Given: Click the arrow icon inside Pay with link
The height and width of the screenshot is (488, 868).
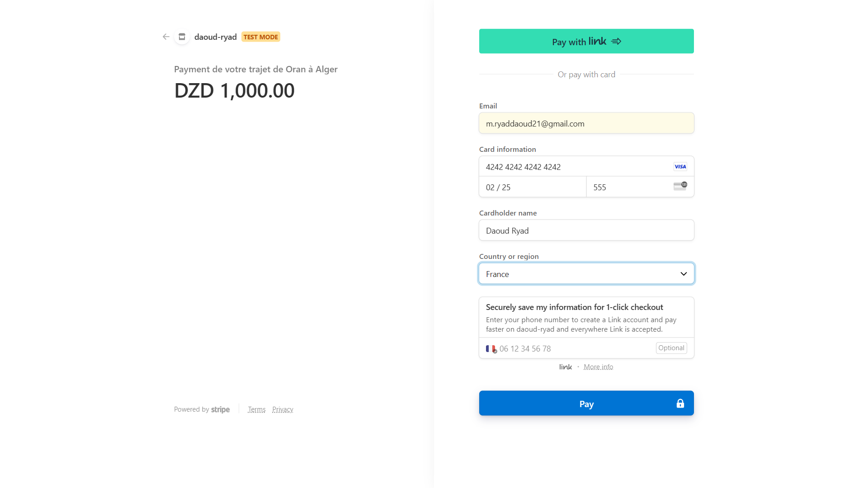Looking at the screenshot, I should pyautogui.click(x=616, y=41).
